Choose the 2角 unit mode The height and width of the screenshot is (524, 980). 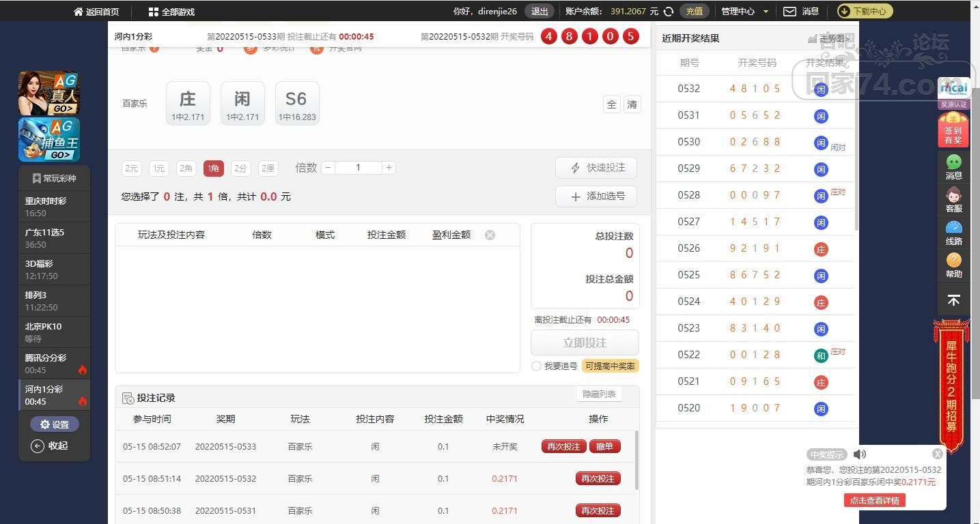(x=186, y=169)
